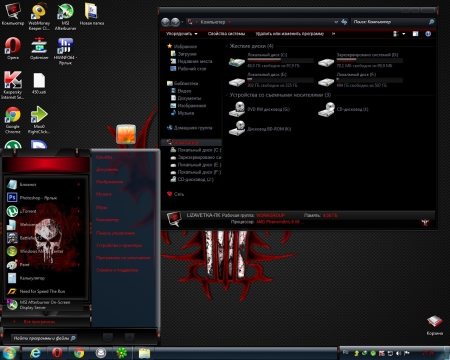Open jump list arrow beside Photoshop - Ярлык
The image size is (450, 360).
pos(79,198)
